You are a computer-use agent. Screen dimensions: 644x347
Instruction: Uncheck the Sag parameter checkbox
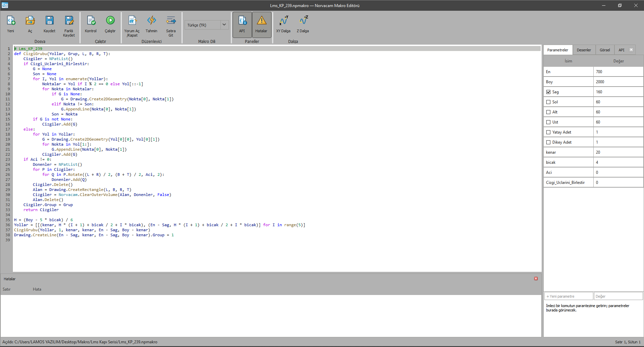548,92
